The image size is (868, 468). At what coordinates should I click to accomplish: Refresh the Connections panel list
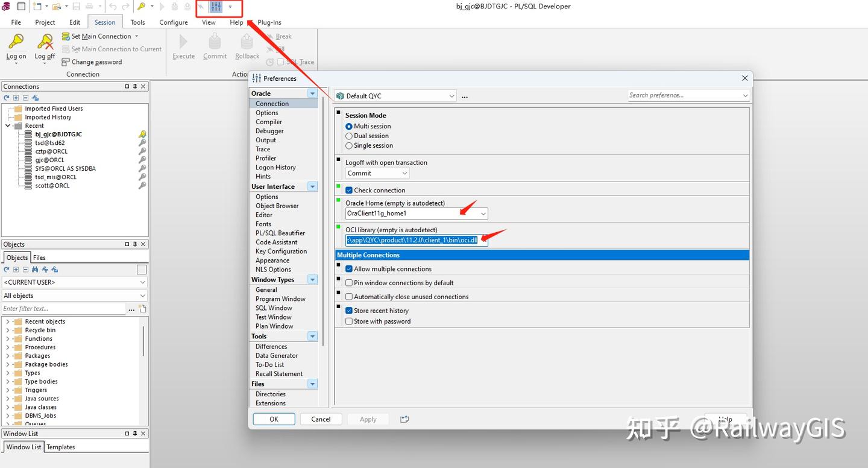[x=7, y=98]
